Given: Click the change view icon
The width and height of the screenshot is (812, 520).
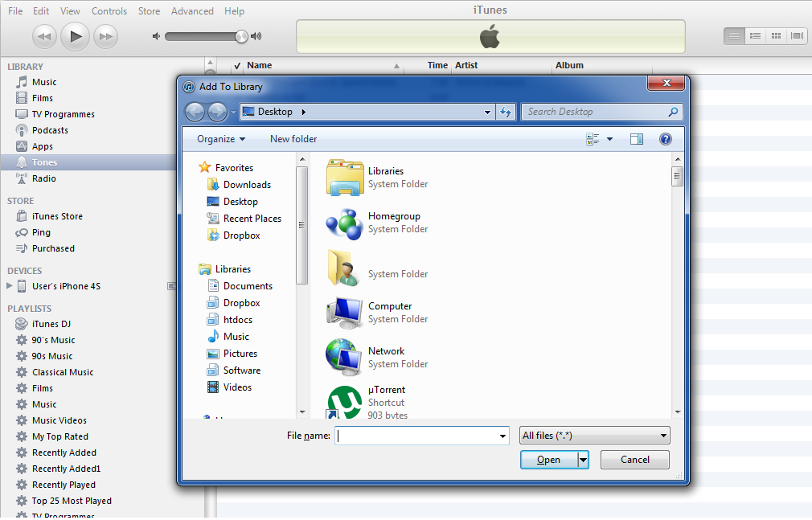Looking at the screenshot, I should point(593,139).
